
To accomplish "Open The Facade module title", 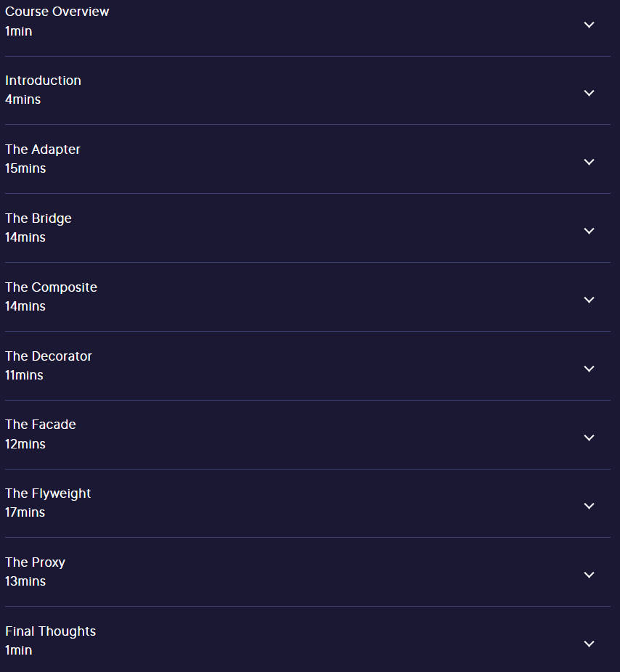I will pos(41,425).
